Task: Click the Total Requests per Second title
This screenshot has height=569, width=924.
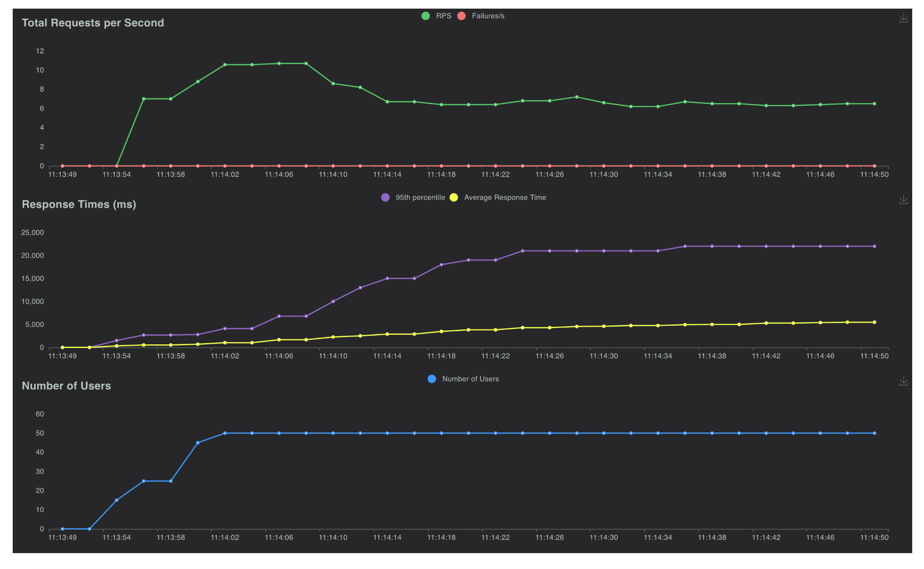Action: tap(93, 23)
